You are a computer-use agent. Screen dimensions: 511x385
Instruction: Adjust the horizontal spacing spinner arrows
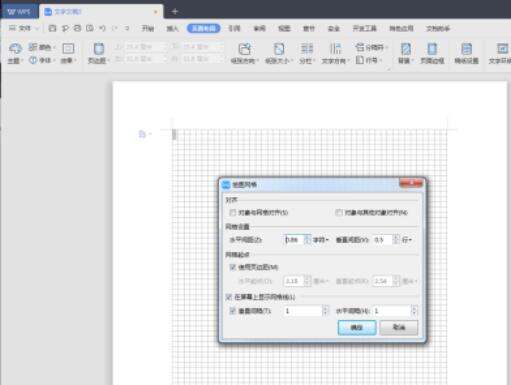click(x=308, y=240)
